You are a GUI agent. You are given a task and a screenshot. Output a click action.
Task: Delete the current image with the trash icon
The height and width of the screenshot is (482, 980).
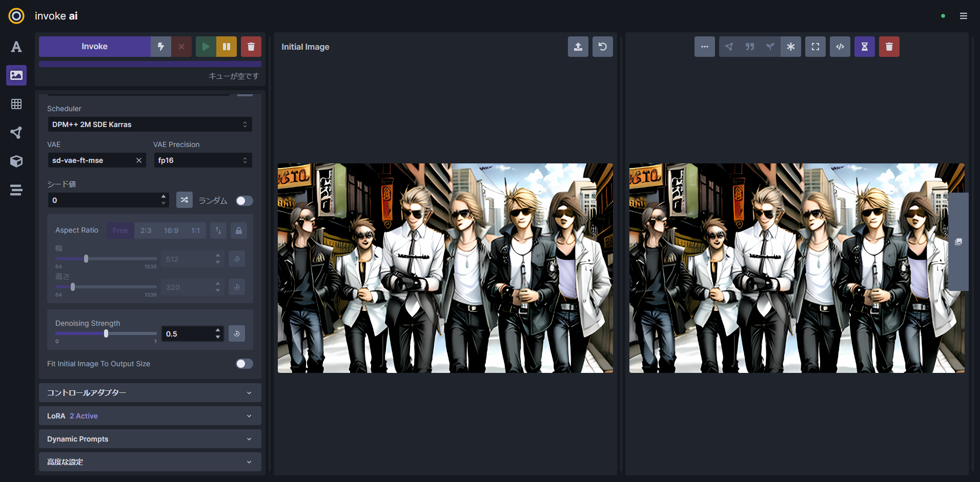[889, 47]
